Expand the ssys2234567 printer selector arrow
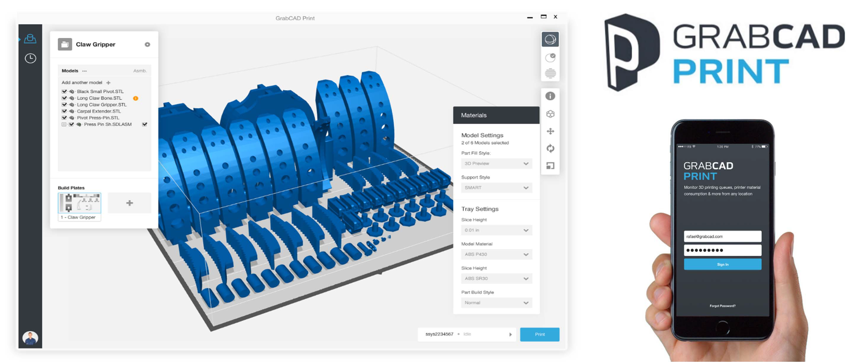 click(x=510, y=334)
